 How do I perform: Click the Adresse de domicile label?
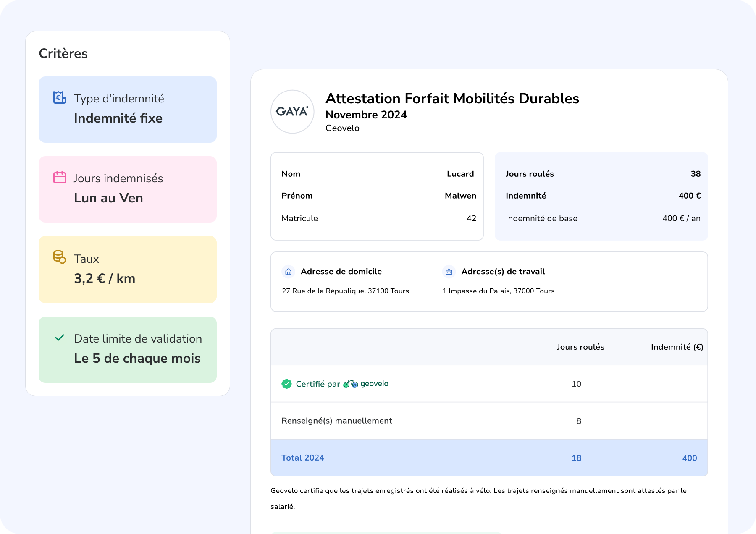pyautogui.click(x=341, y=272)
